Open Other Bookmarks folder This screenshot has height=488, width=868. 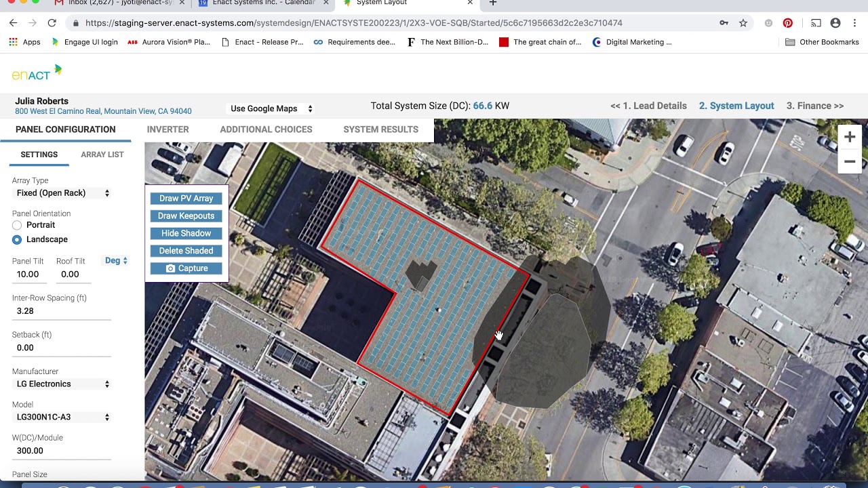click(822, 42)
